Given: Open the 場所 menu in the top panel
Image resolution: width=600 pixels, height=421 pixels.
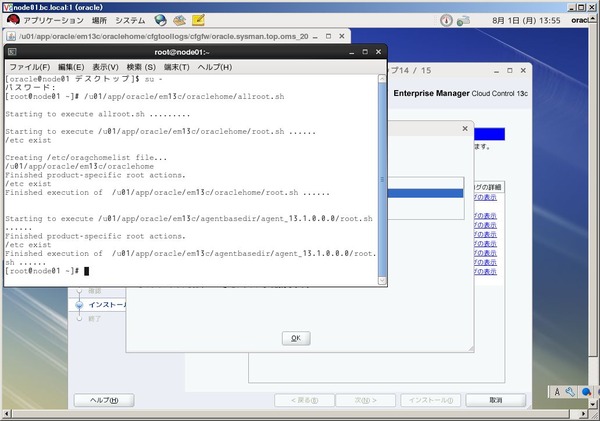Looking at the screenshot, I should (x=99, y=20).
